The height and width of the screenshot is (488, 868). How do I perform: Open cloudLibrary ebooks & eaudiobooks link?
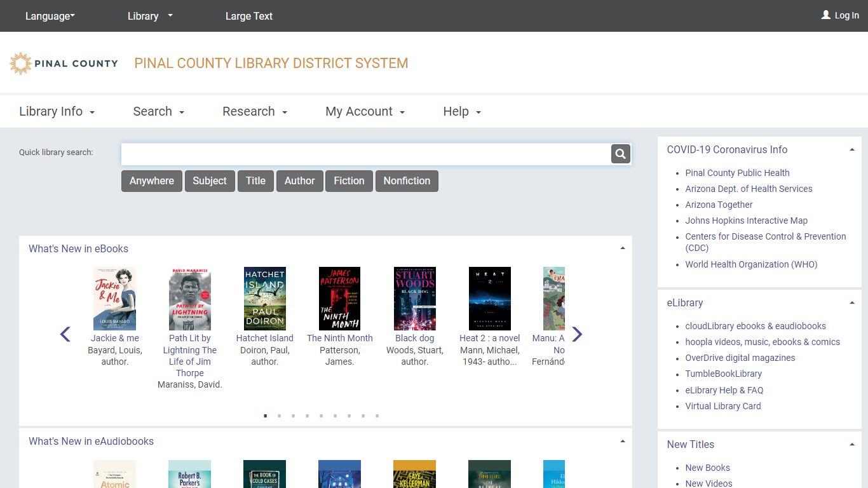756,326
